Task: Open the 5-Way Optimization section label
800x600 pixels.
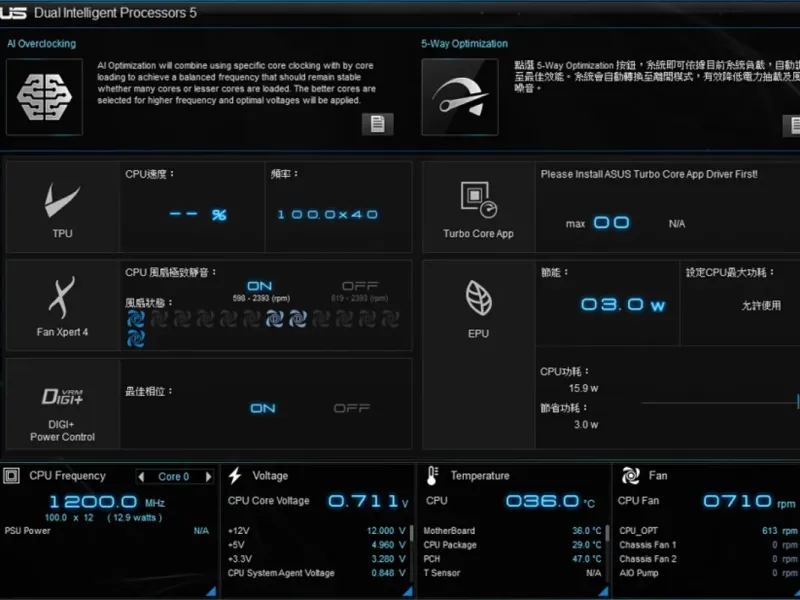Action: point(464,44)
